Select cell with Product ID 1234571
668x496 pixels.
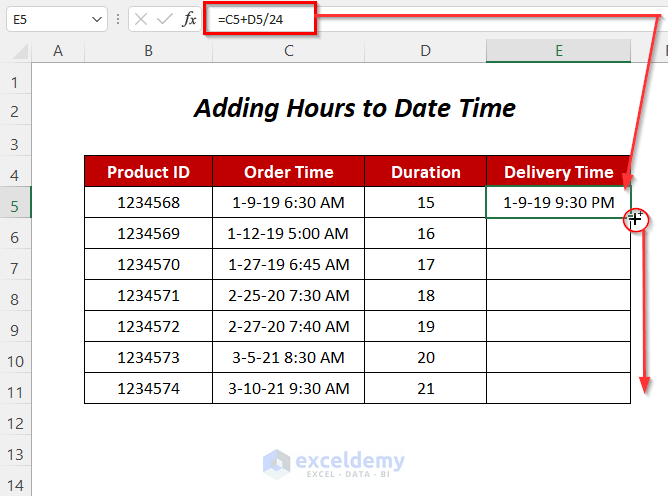(148, 296)
